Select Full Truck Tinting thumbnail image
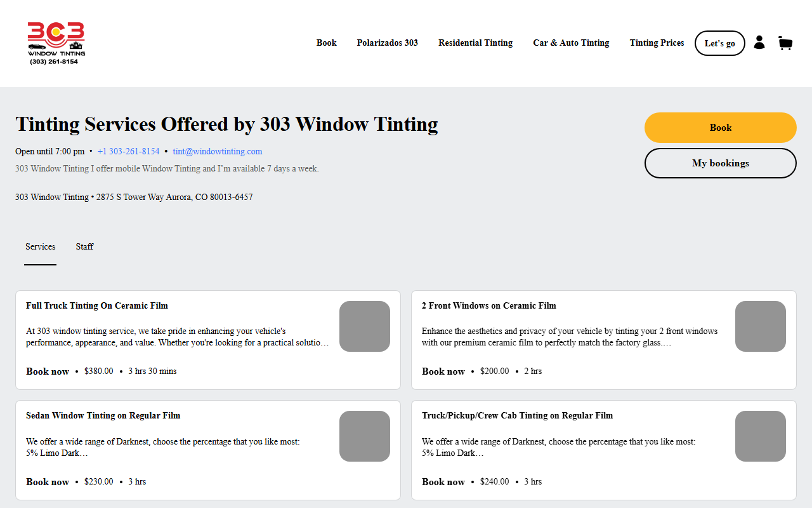Image resolution: width=812 pixels, height=508 pixels. click(x=365, y=326)
